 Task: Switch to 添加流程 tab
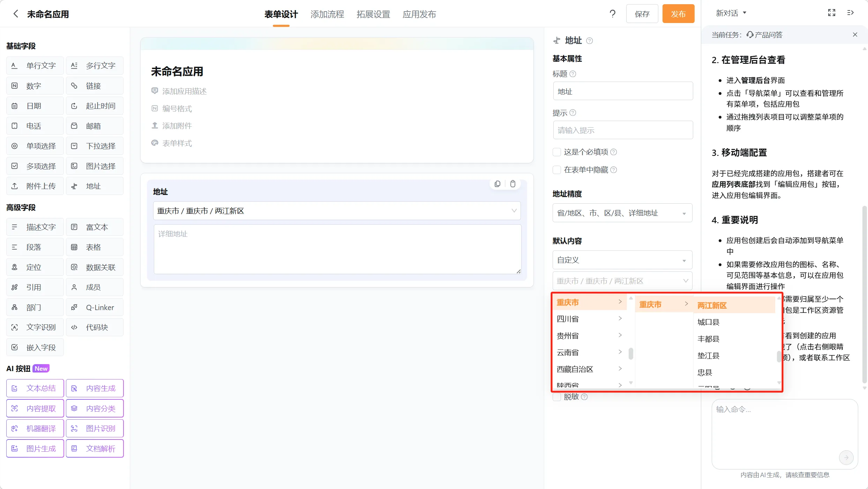tap(327, 14)
